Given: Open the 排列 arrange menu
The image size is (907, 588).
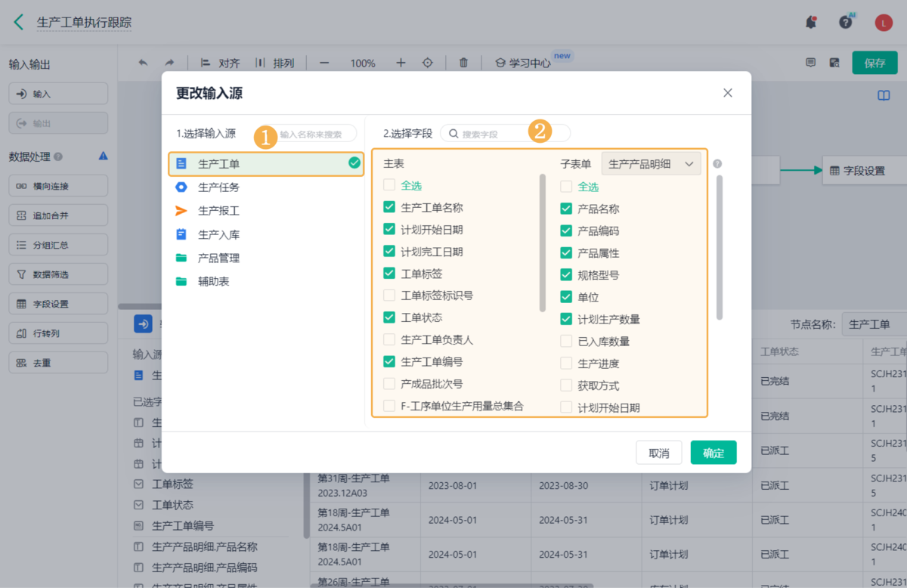Looking at the screenshot, I should click(274, 63).
